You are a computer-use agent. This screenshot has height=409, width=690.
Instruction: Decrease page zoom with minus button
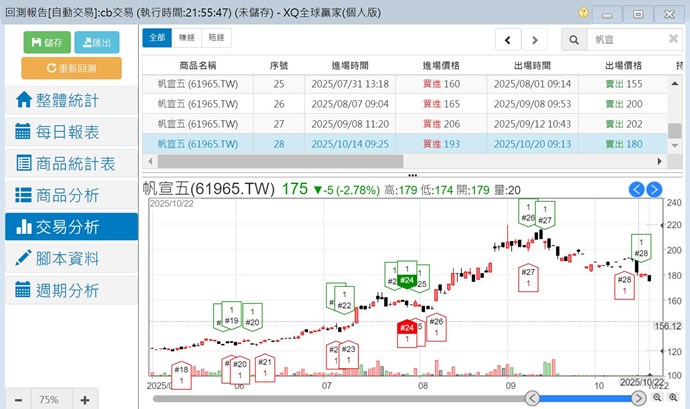18,400
